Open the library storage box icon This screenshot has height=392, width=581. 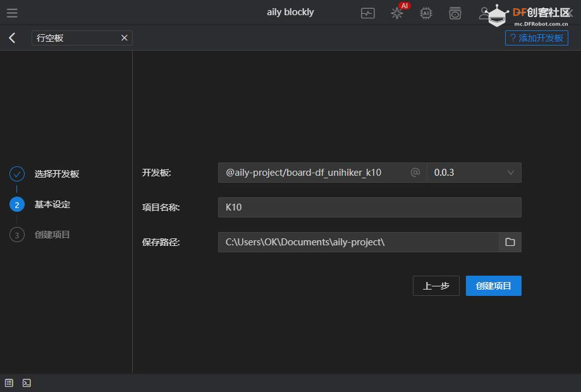coord(455,13)
